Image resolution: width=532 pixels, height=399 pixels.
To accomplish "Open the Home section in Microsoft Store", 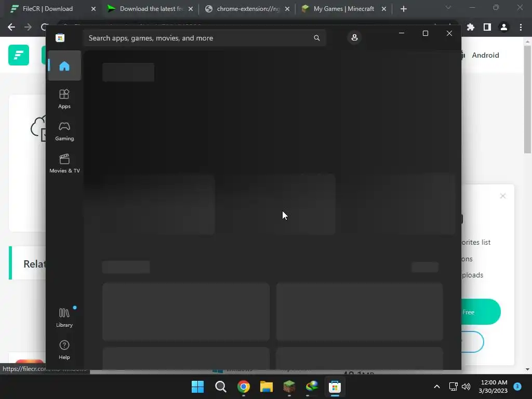I will [64, 65].
